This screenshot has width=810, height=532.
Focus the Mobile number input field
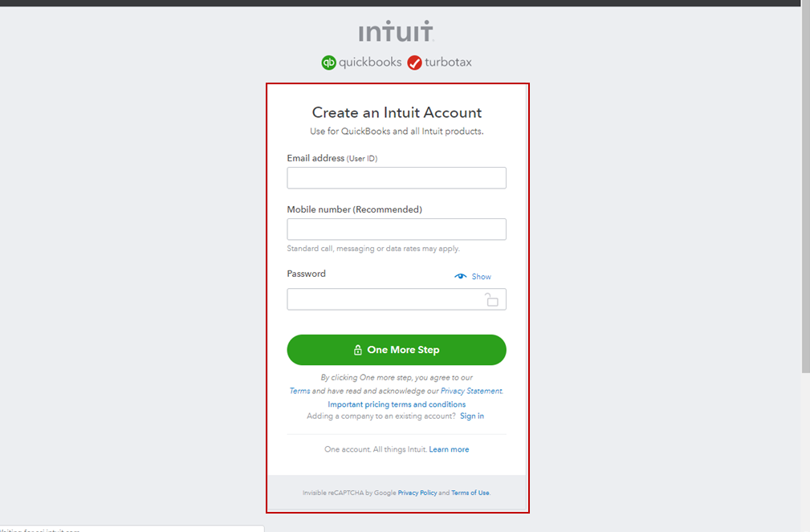397,229
